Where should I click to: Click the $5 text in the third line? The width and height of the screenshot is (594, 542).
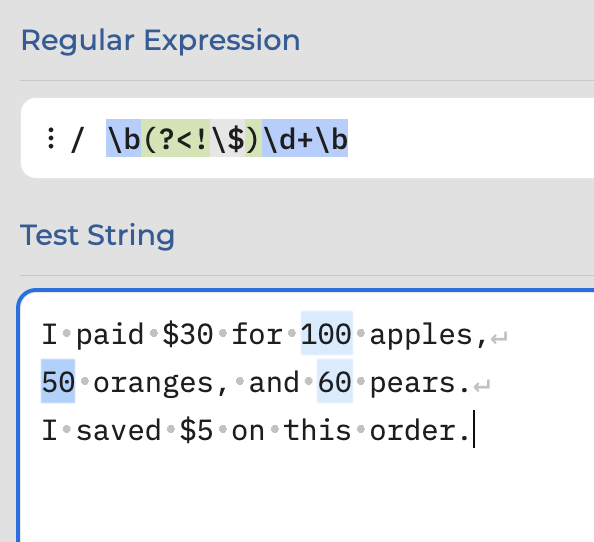coord(196,430)
